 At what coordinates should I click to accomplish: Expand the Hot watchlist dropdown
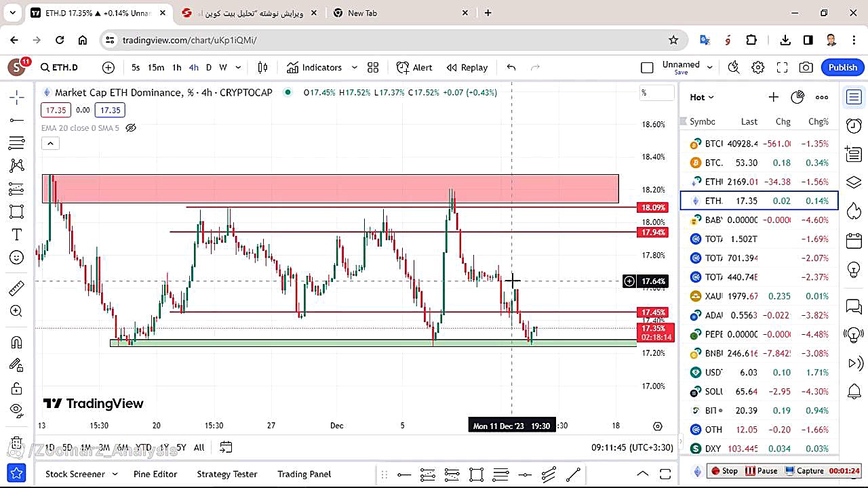point(702,97)
